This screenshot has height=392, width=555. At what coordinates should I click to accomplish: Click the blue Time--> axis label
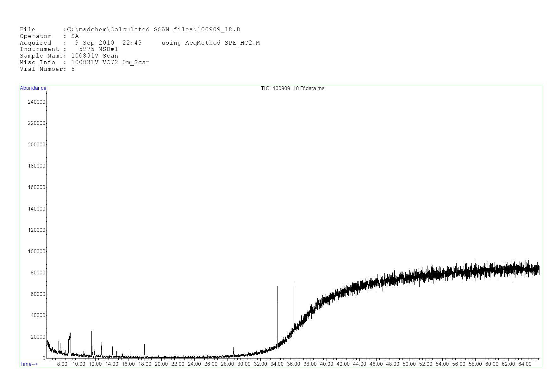click(x=29, y=364)
